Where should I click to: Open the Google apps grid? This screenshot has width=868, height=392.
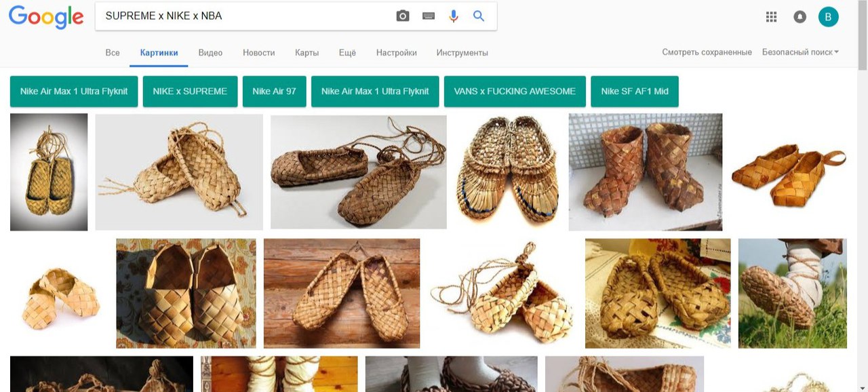[x=771, y=17]
